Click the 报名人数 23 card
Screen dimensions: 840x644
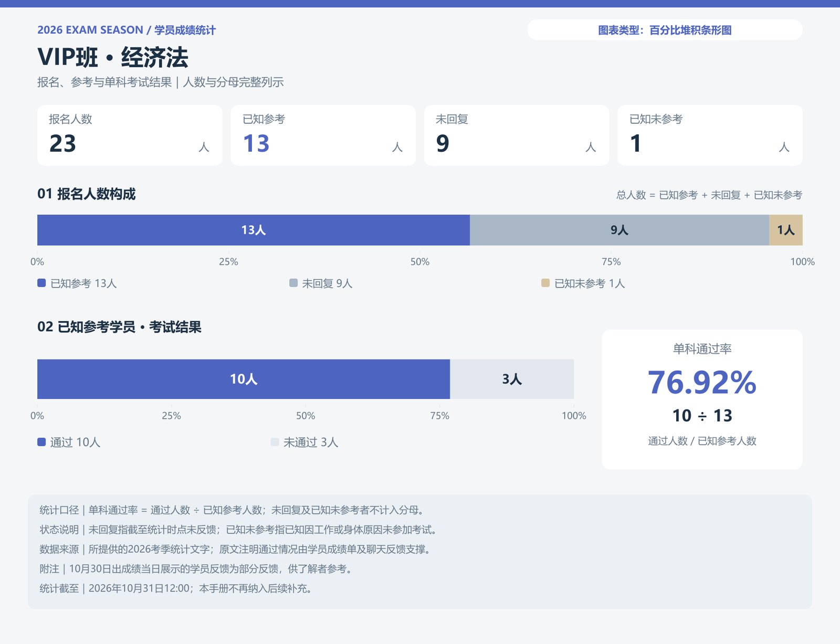coord(130,135)
